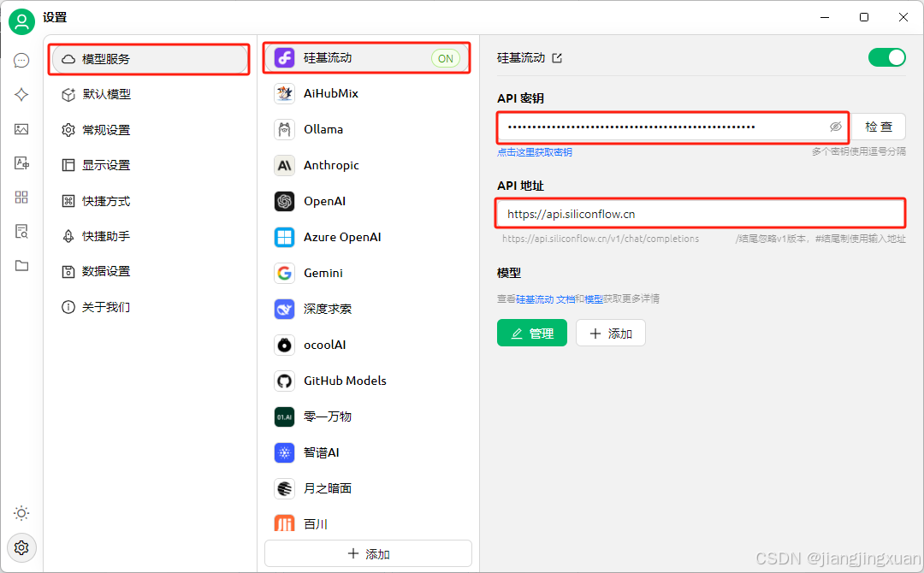Open the 硅基流动 文档 link
This screenshot has width=924, height=573.
(546, 299)
